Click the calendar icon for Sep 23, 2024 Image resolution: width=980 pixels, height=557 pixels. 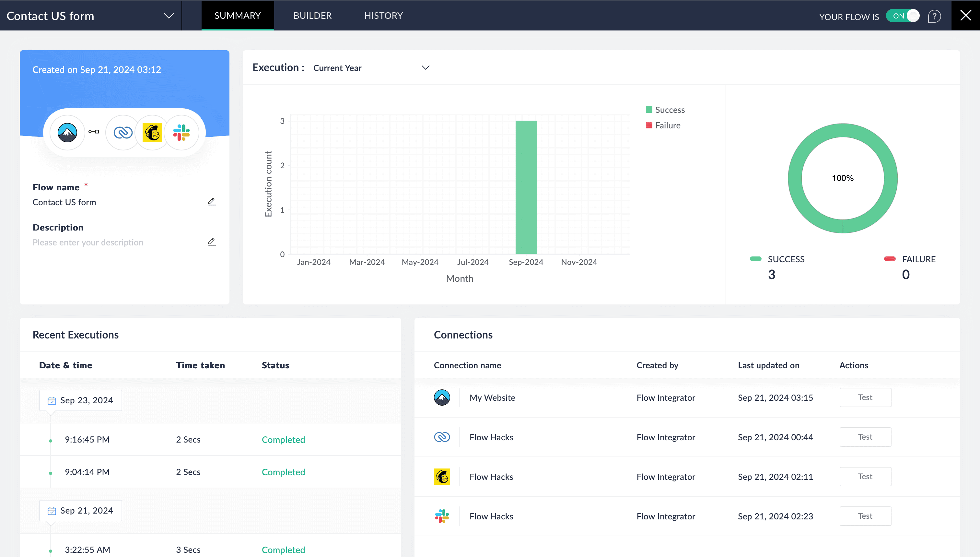coord(52,400)
